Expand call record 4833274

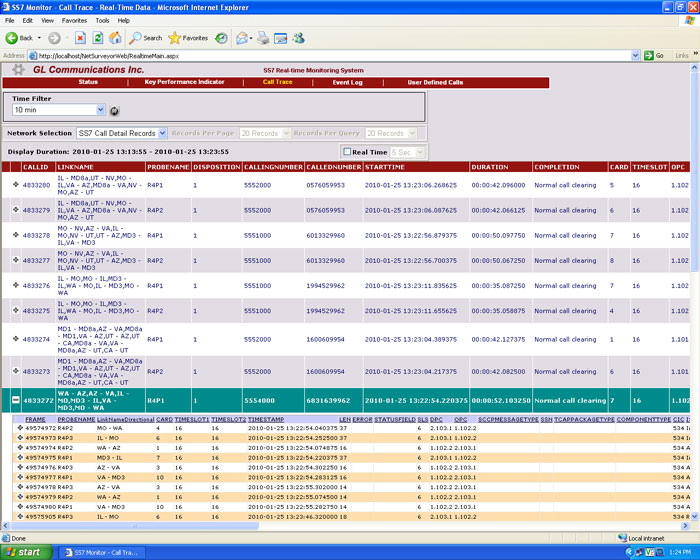[16, 339]
